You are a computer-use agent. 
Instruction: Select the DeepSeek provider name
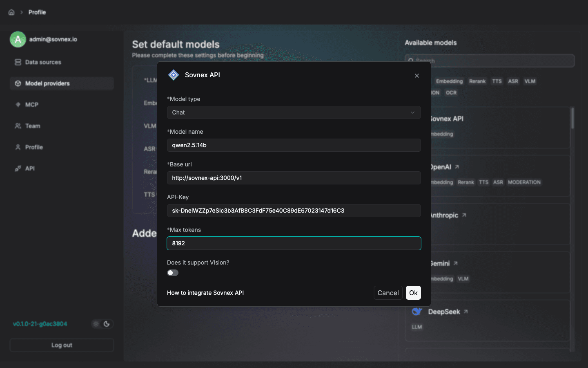point(444,312)
